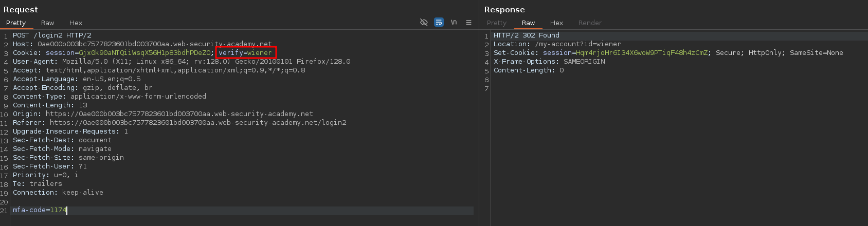The width and height of the screenshot is (868, 226).
Task: Open the request editor hamburger menu
Action: 468,22
